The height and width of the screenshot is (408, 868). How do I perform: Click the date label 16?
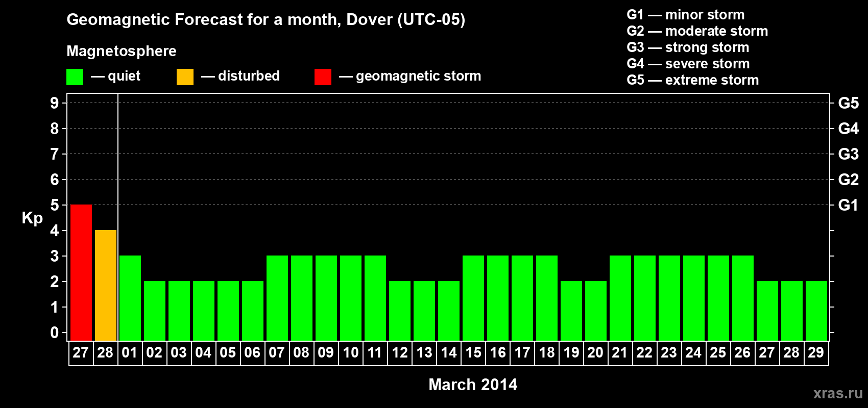click(x=498, y=353)
